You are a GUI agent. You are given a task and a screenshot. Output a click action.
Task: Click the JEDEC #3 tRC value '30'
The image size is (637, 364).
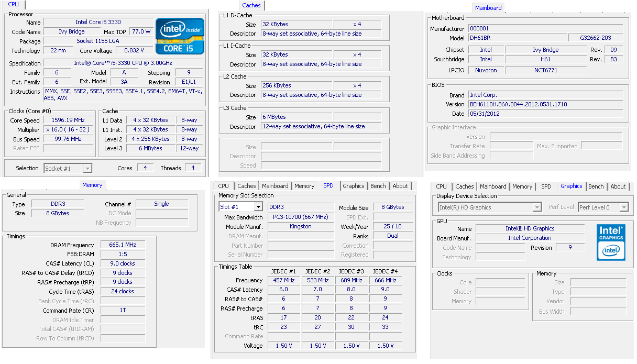352,327
